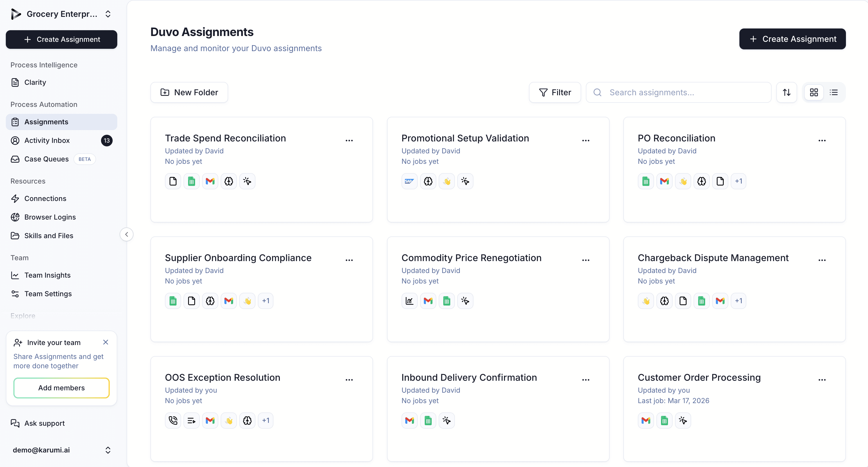Open options menu for Customer Order Processing
Image resolution: width=868 pixels, height=467 pixels.
(822, 380)
